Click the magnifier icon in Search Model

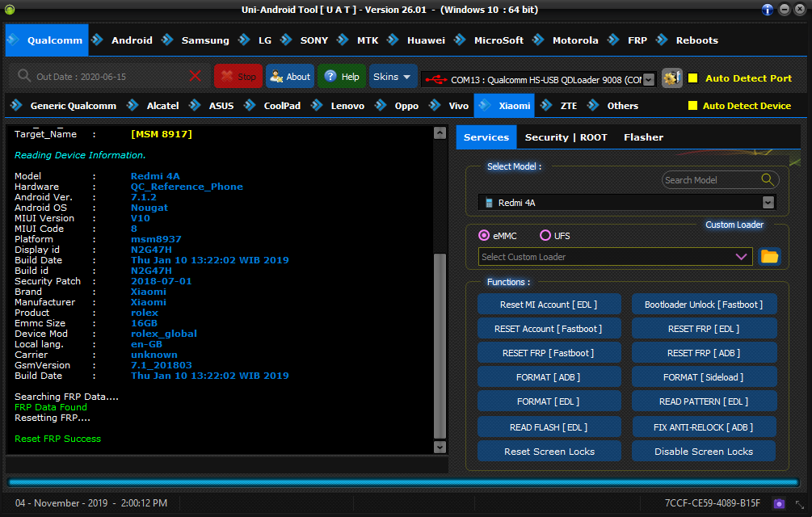pyautogui.click(x=767, y=180)
